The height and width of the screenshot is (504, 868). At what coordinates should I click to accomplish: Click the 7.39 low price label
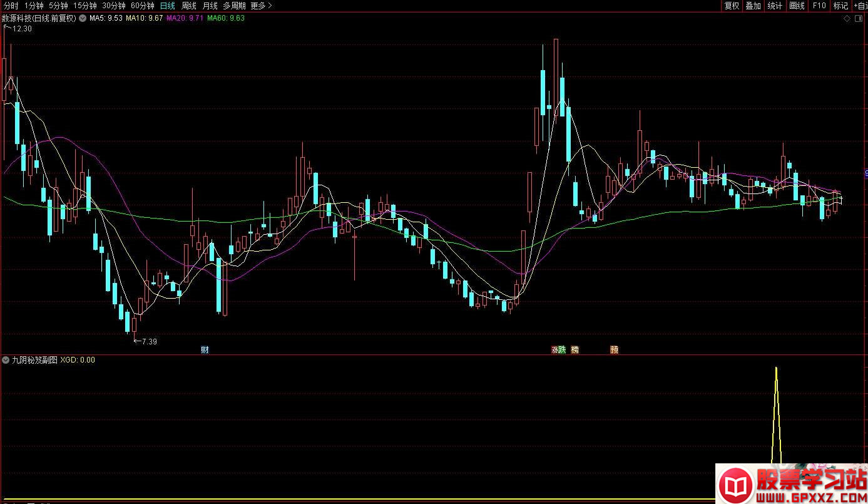tap(150, 341)
